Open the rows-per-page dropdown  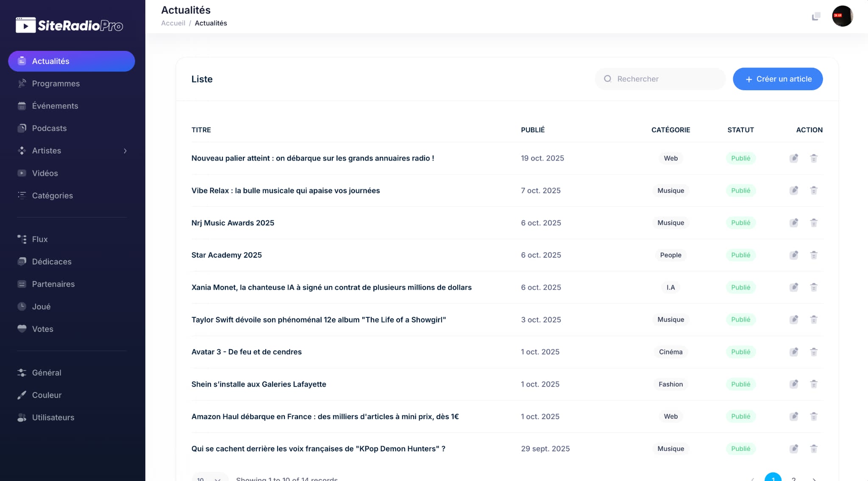(x=209, y=478)
